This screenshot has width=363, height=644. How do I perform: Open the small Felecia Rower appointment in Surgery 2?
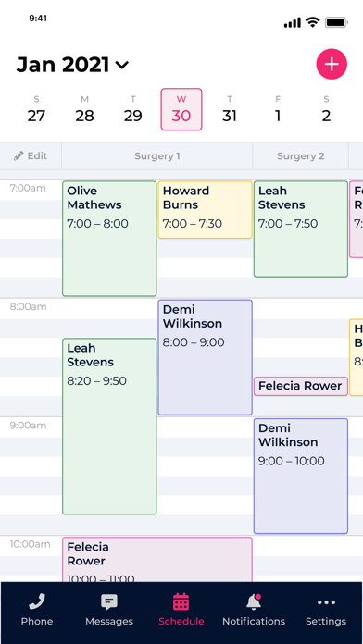point(301,386)
